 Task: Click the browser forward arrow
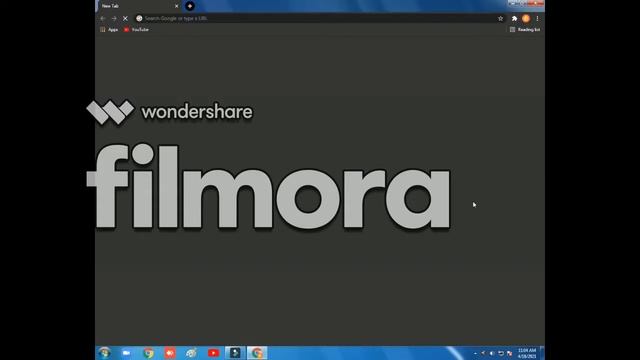[x=114, y=18]
